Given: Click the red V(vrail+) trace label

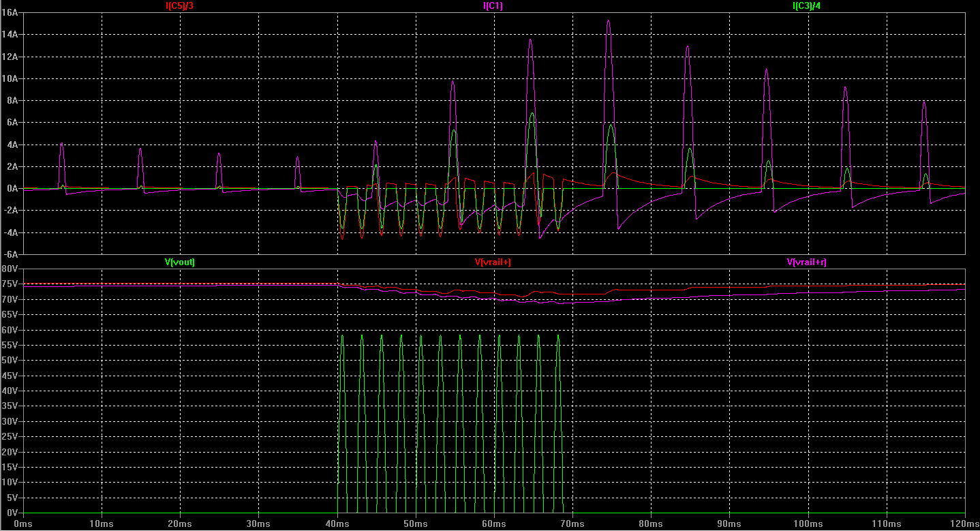Looking at the screenshot, I should point(493,262).
